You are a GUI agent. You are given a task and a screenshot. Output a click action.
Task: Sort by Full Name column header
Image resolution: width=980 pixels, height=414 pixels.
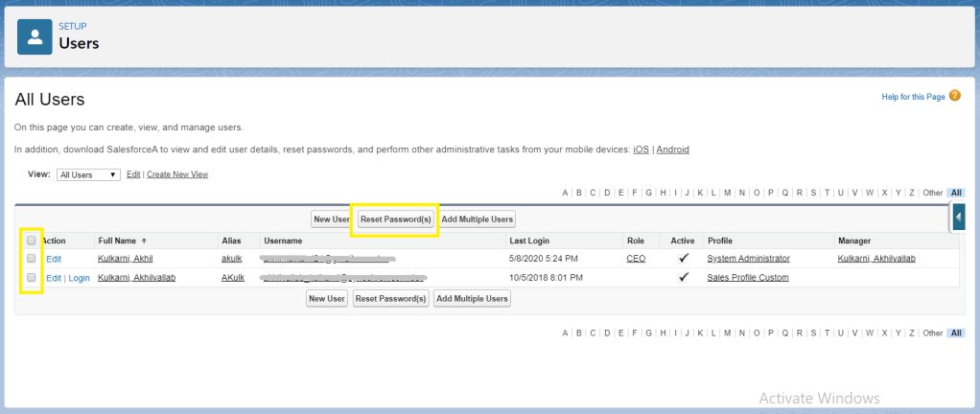click(x=116, y=241)
